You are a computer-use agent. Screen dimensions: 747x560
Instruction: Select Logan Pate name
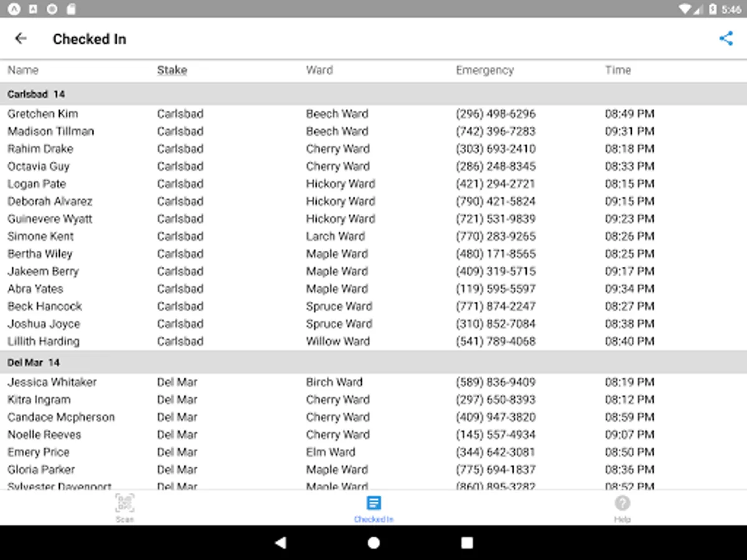pos(37,184)
